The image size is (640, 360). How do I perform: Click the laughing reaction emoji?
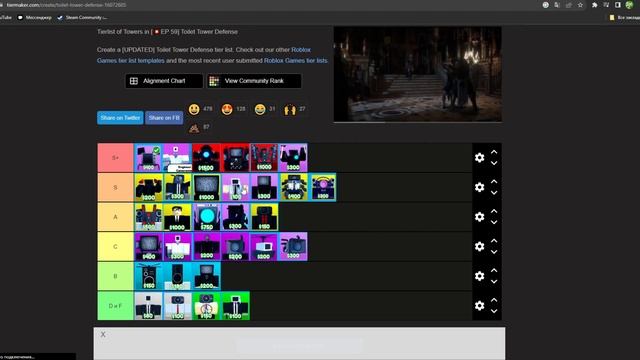[x=260, y=109]
